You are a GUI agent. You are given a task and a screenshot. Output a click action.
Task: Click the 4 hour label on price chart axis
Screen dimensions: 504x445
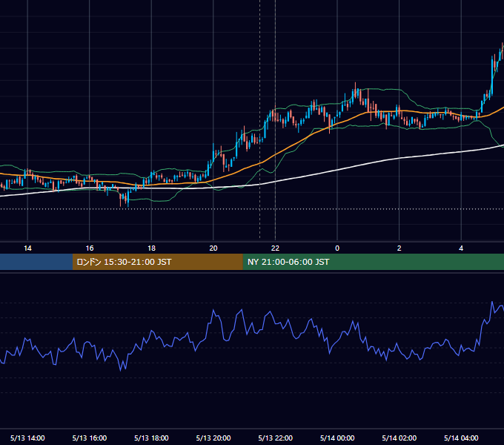[461, 248]
